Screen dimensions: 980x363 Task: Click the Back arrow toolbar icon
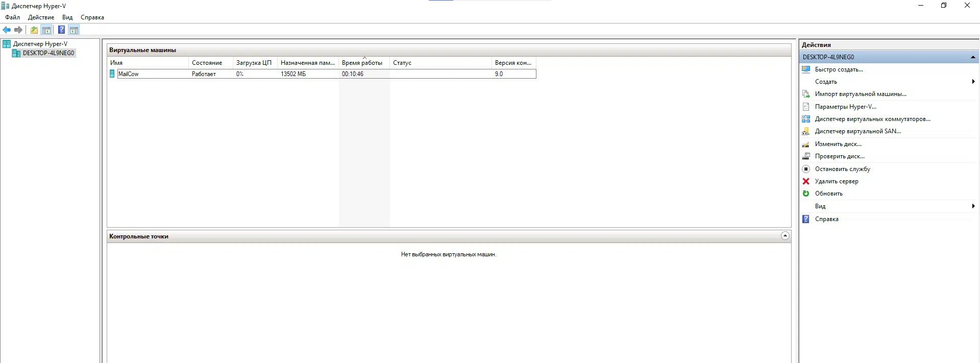(7, 30)
